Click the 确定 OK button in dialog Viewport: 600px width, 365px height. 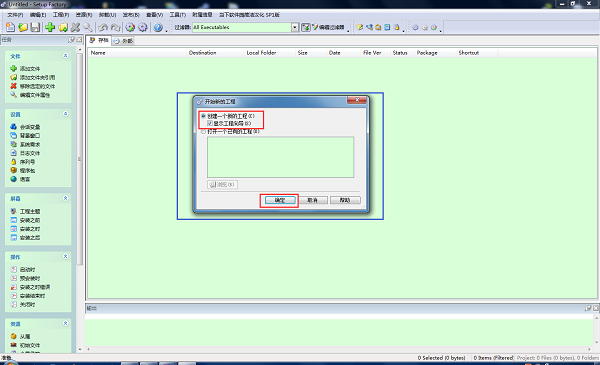(280, 200)
